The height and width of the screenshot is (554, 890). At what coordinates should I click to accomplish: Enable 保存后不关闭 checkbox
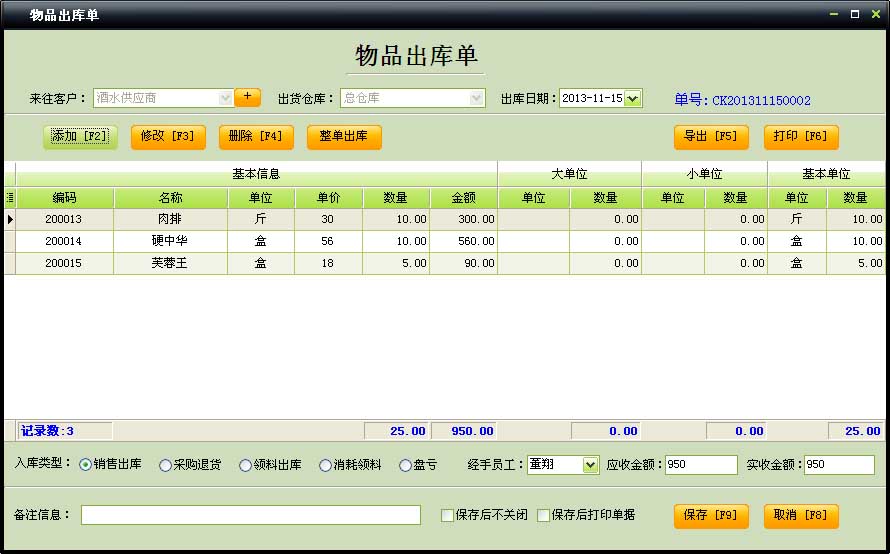tap(448, 515)
